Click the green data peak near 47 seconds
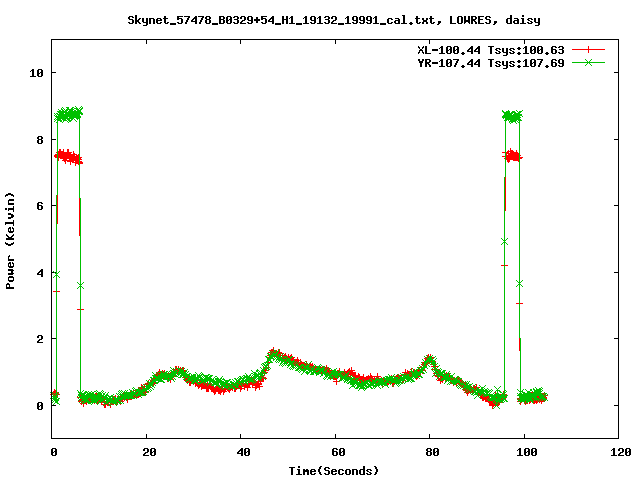 (x=274, y=354)
